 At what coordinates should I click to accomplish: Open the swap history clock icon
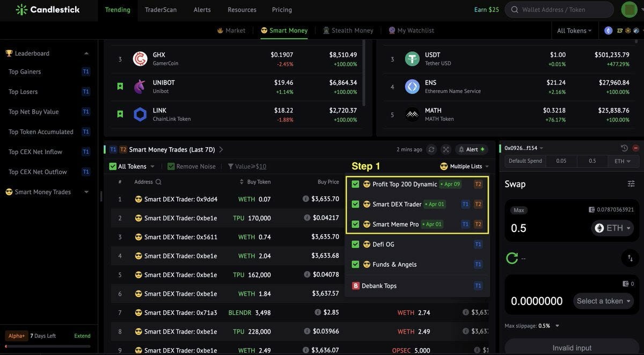(x=624, y=148)
